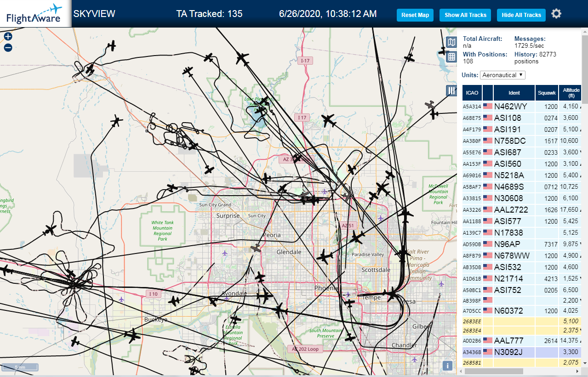Screen dimensions: 588x377
Task: Open the settings gear in header
Action: [x=556, y=14]
